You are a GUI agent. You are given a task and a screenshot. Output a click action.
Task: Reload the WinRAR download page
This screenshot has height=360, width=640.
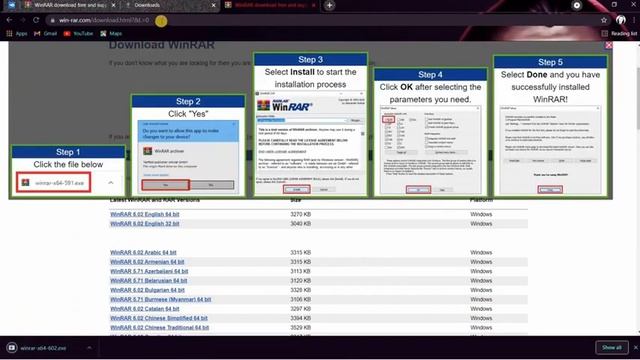click(x=36, y=20)
